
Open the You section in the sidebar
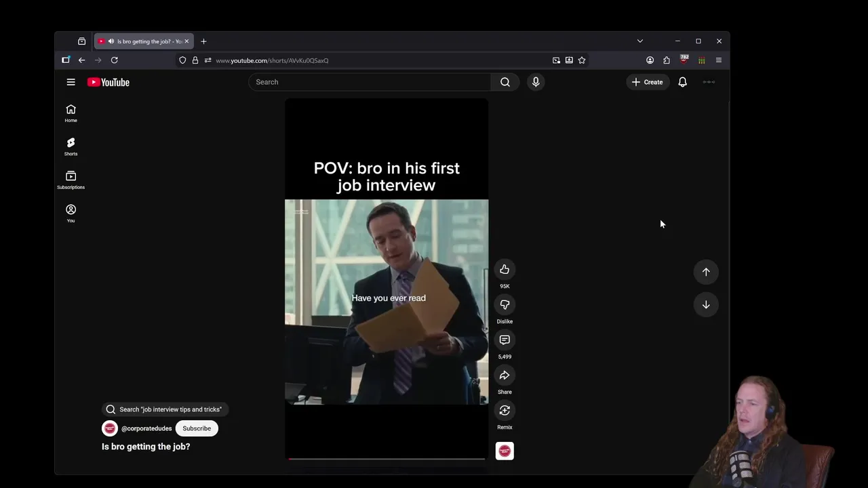pos(71,213)
